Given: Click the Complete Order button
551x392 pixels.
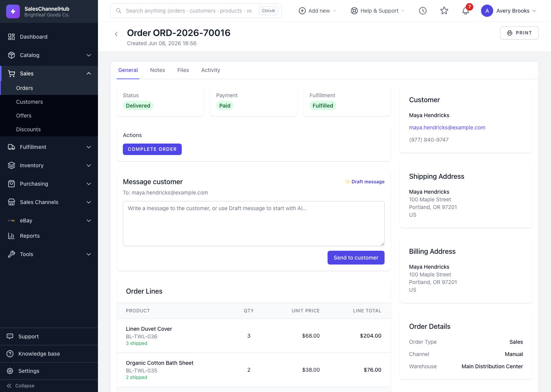Looking at the screenshot, I should point(152,149).
